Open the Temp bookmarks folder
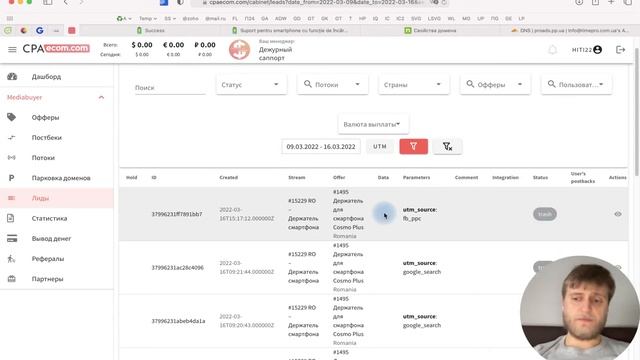The image size is (640, 360). pos(148,19)
